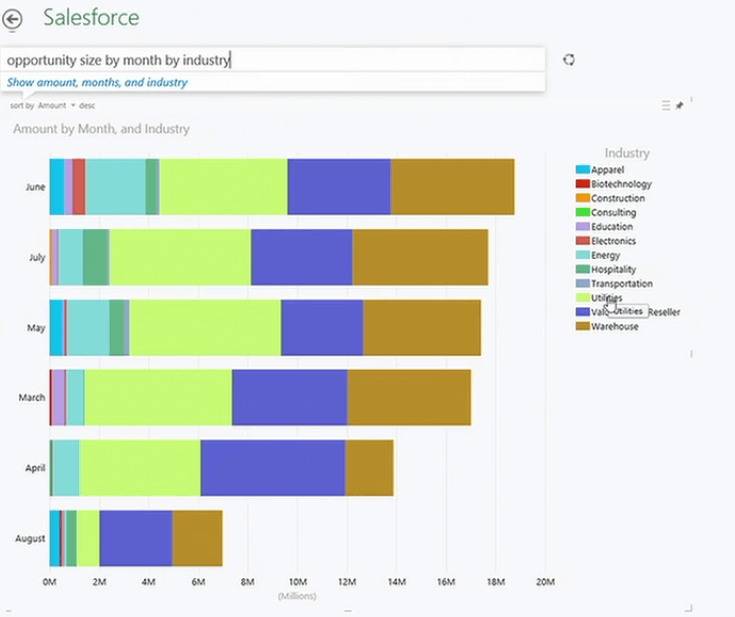Toggle the desc sort order
This screenshot has height=617, width=735.
point(87,105)
